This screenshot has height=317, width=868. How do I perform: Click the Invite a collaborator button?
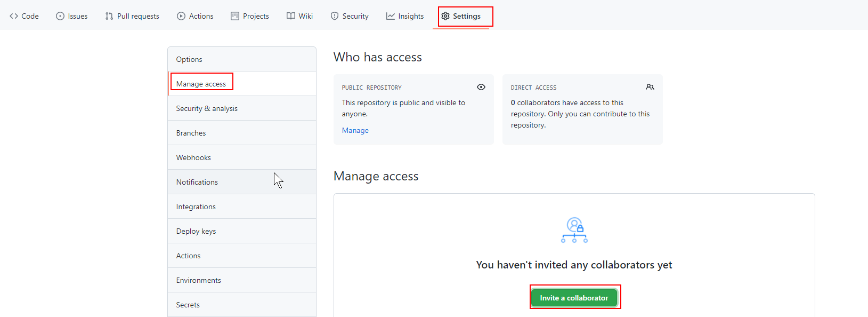574,298
